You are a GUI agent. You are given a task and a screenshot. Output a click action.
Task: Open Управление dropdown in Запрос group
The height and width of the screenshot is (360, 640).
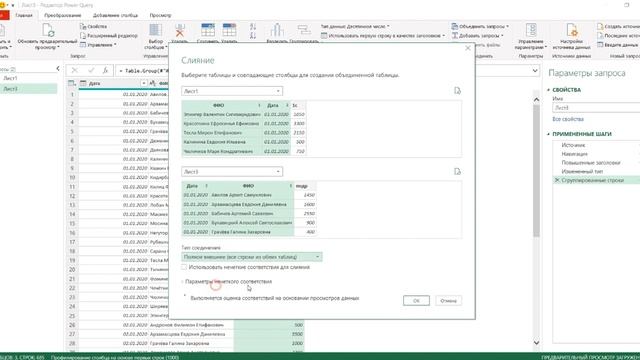click(x=98, y=45)
